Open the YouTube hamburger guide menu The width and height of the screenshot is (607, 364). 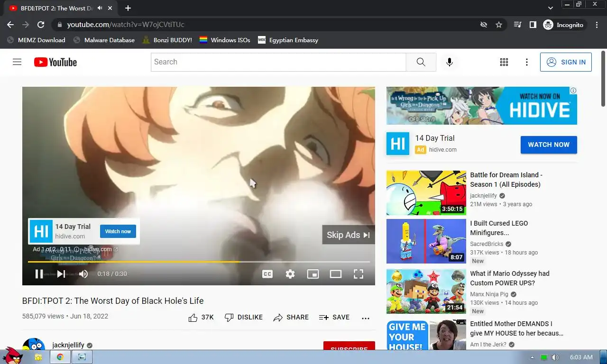click(17, 62)
